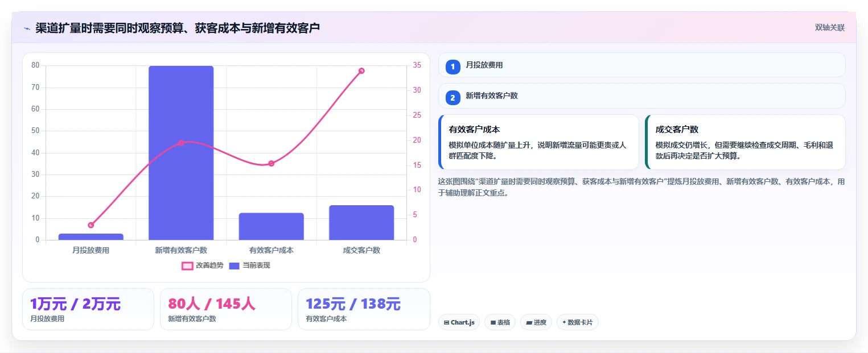Click the 有效客户成本 x-axis label

(x=271, y=250)
